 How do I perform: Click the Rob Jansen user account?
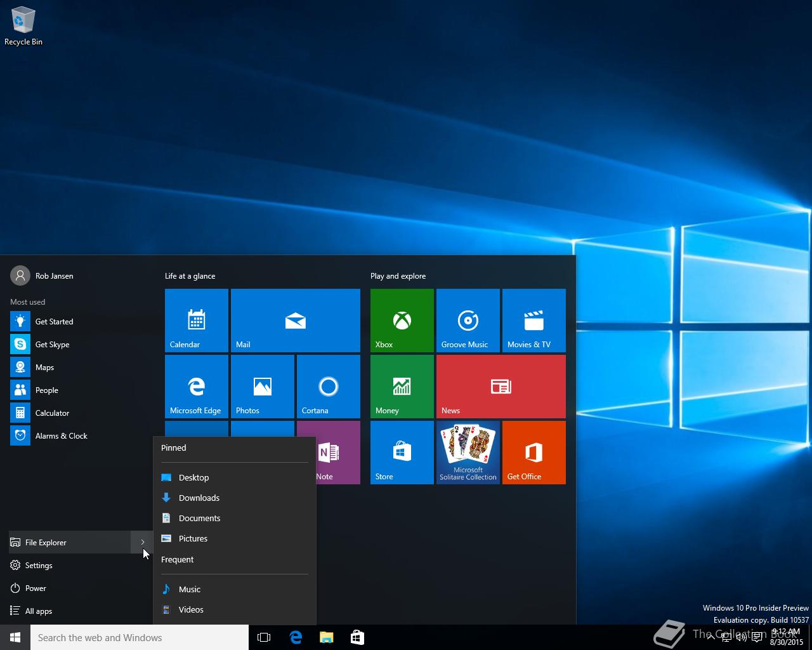pyautogui.click(x=42, y=276)
